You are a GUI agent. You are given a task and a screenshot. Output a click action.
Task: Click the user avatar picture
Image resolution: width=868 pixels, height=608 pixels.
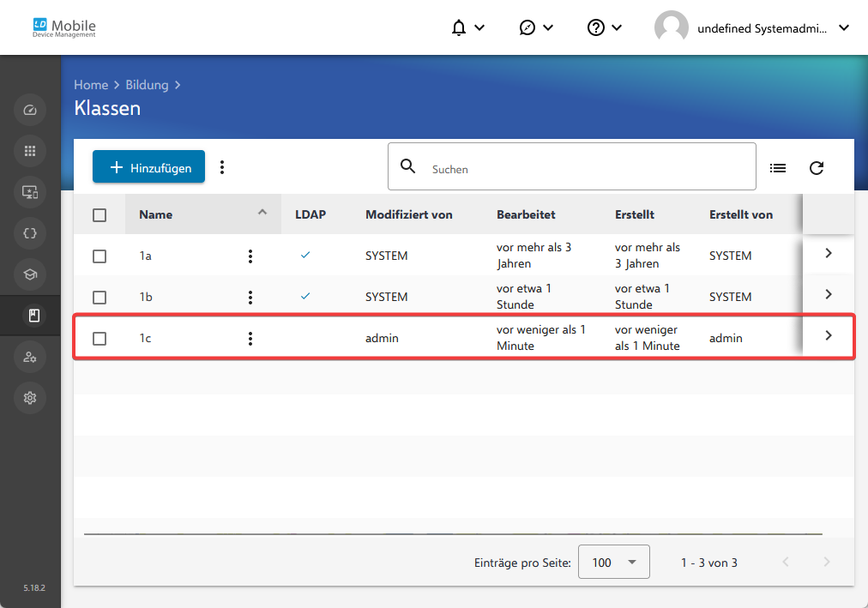pos(671,27)
